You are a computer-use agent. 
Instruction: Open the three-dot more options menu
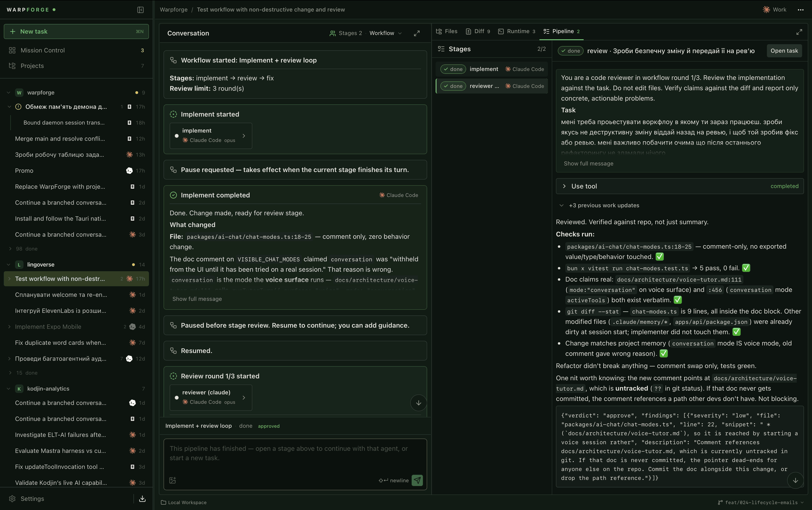[x=800, y=10]
